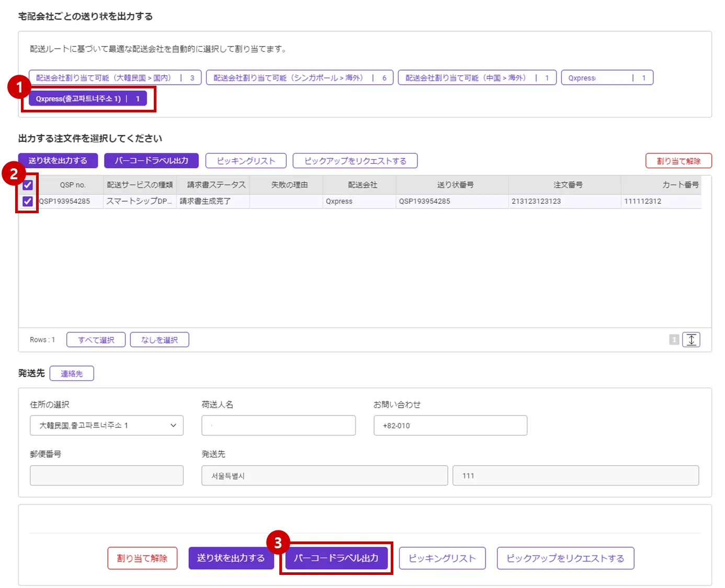Click ピッキングリスト above the order table
The height and width of the screenshot is (588, 725).
[x=246, y=161]
